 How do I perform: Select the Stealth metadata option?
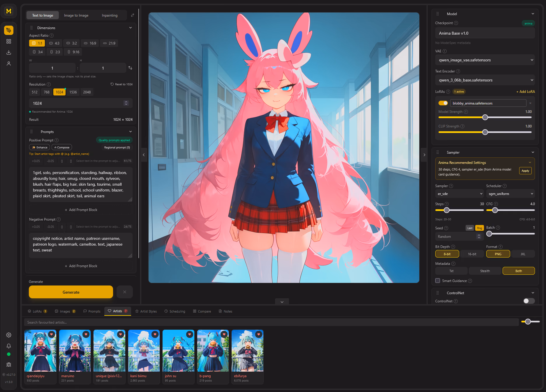click(x=485, y=271)
